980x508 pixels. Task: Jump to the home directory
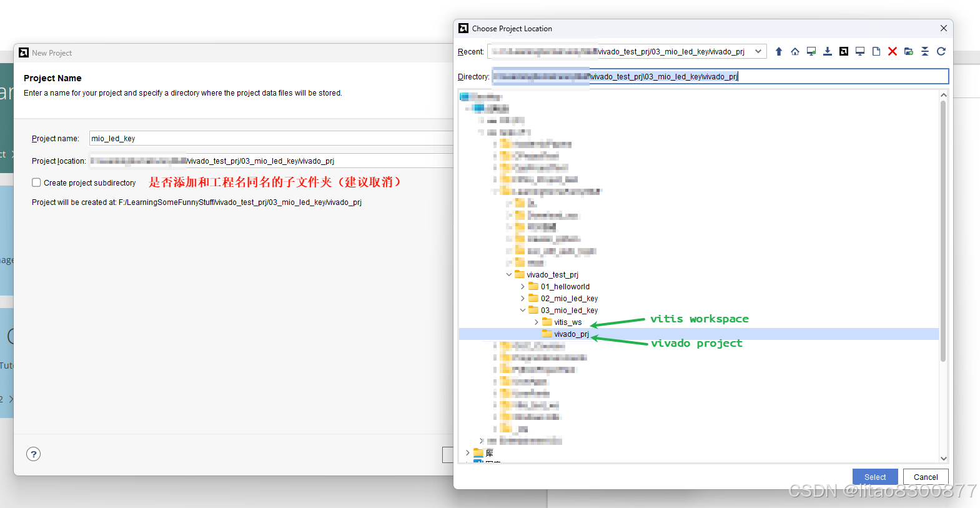point(795,51)
